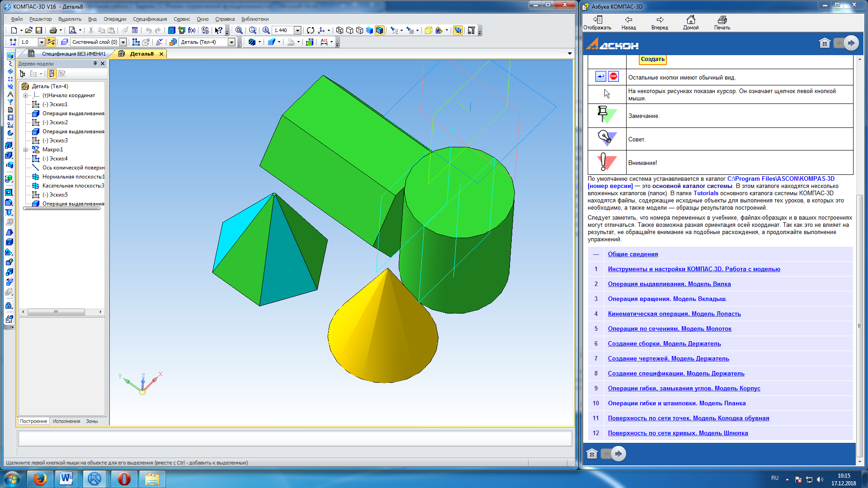The image size is (868, 488).
Task: Click the Library Manager icon
Action: click(171, 30)
